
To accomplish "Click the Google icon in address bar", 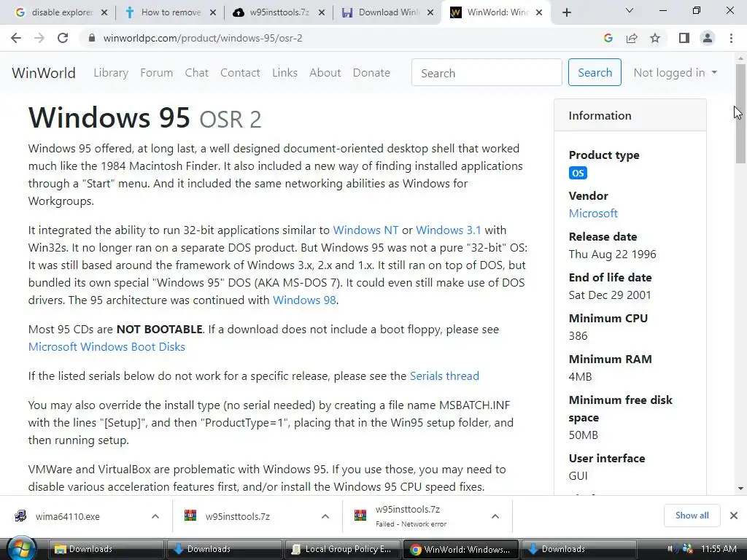I will pos(608,38).
